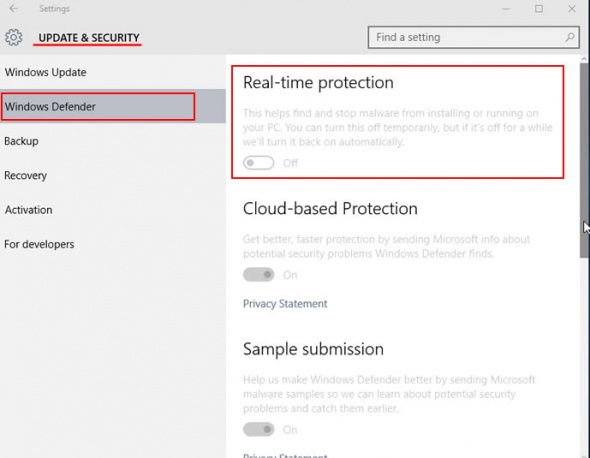Click the scrollbar up arrow
Screen dimensions: 590x458
coord(584,59)
